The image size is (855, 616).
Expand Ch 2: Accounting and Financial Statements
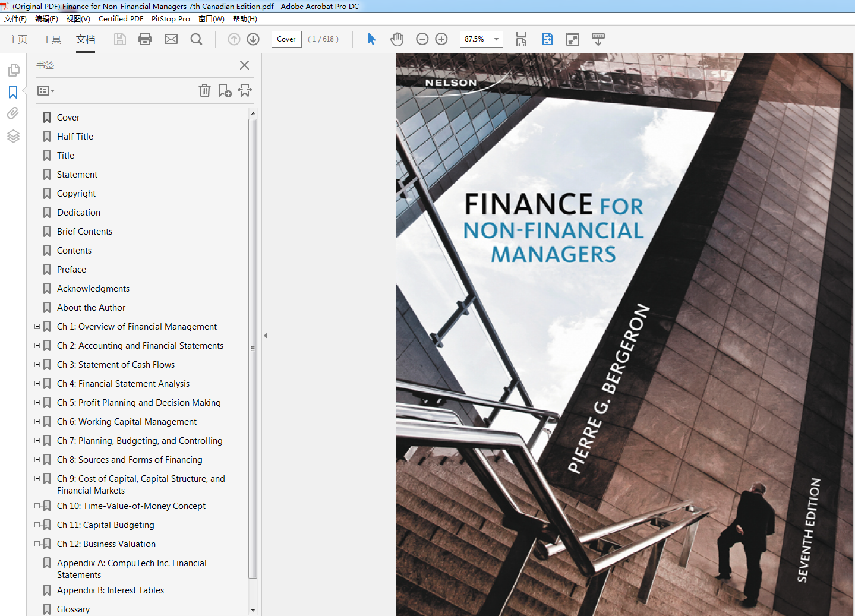click(x=37, y=346)
